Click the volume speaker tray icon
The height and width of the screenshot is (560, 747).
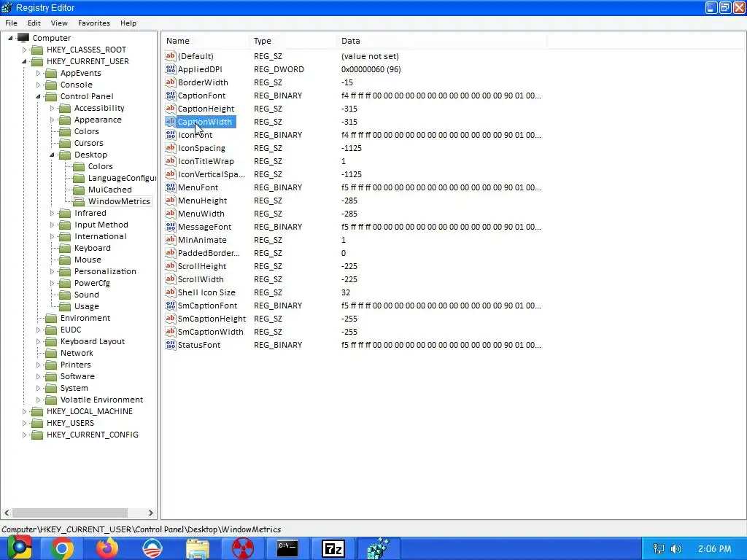coord(676,548)
